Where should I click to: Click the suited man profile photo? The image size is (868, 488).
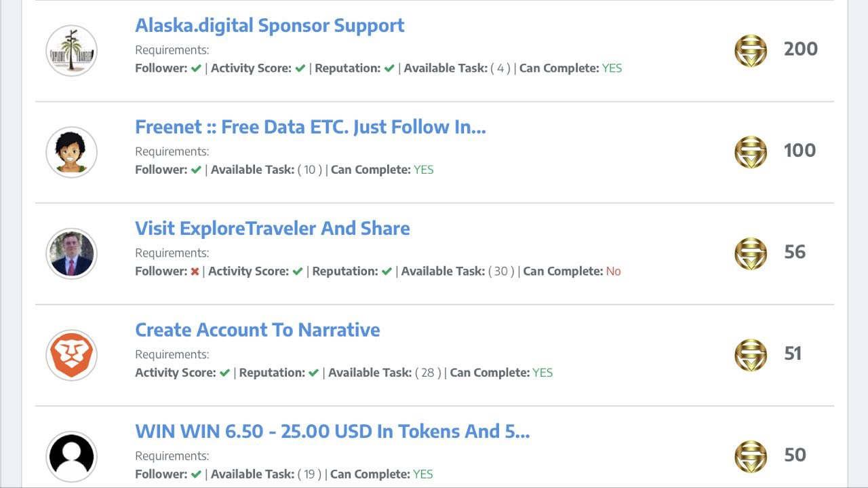point(71,254)
